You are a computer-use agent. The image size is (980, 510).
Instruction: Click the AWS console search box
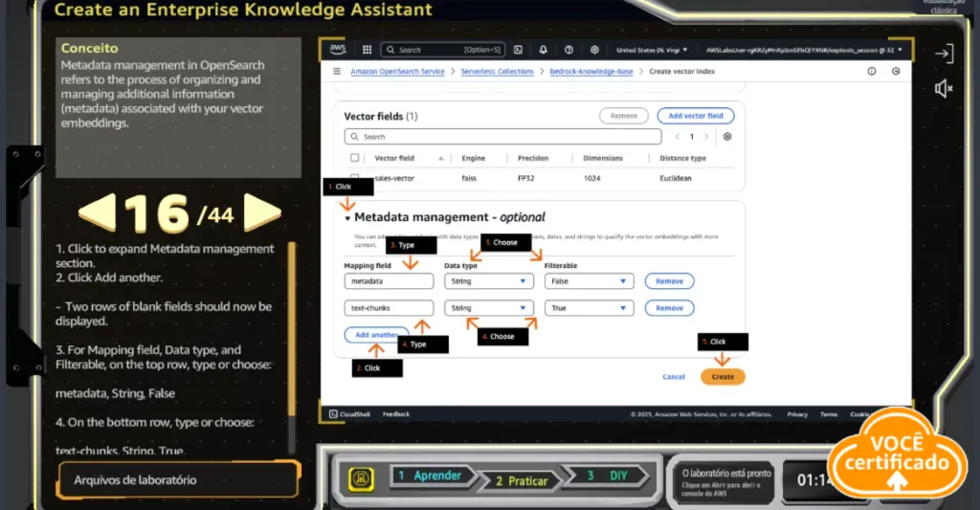tap(442, 50)
